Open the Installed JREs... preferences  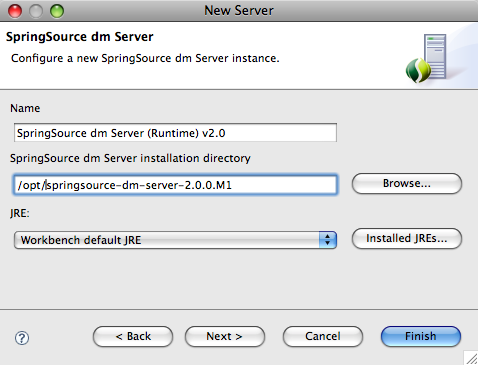407,238
